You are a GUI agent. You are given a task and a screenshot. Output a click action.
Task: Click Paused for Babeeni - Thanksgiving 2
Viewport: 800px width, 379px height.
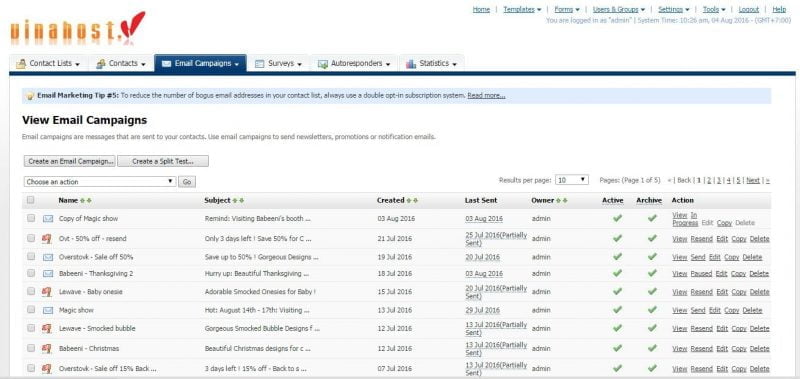coord(701,273)
